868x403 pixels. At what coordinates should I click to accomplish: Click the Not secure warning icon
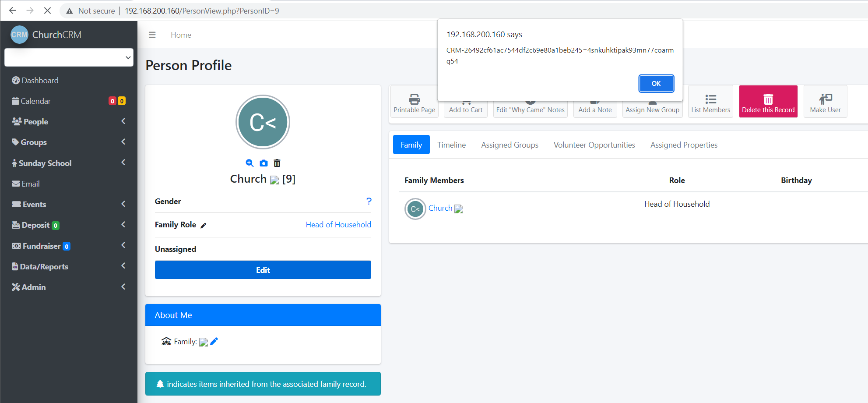coord(69,11)
